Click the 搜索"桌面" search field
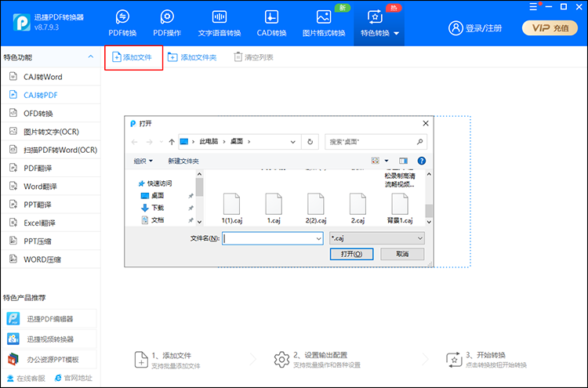 376,142
